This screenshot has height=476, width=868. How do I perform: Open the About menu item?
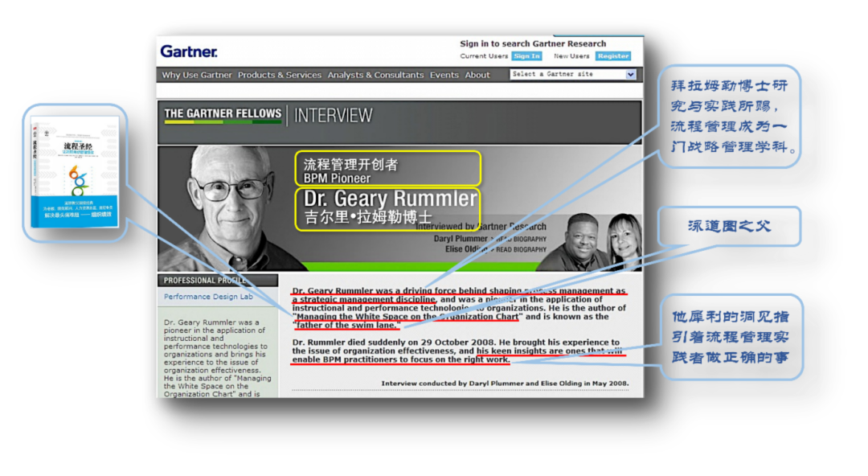pos(477,75)
